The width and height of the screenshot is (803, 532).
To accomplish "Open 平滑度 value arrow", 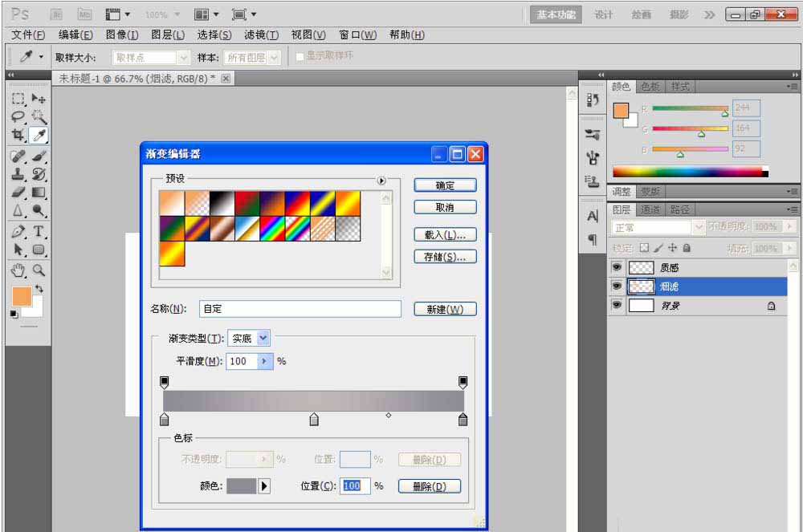I will coord(264,361).
